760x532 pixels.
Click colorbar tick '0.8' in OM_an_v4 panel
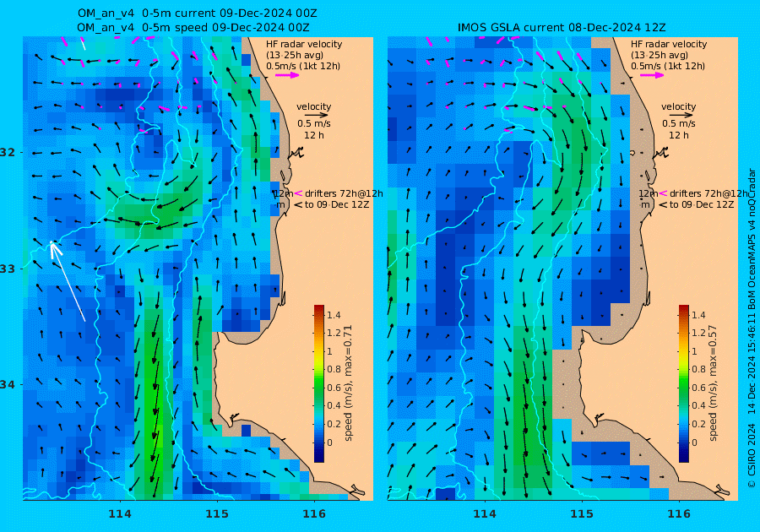pyautogui.click(x=334, y=369)
